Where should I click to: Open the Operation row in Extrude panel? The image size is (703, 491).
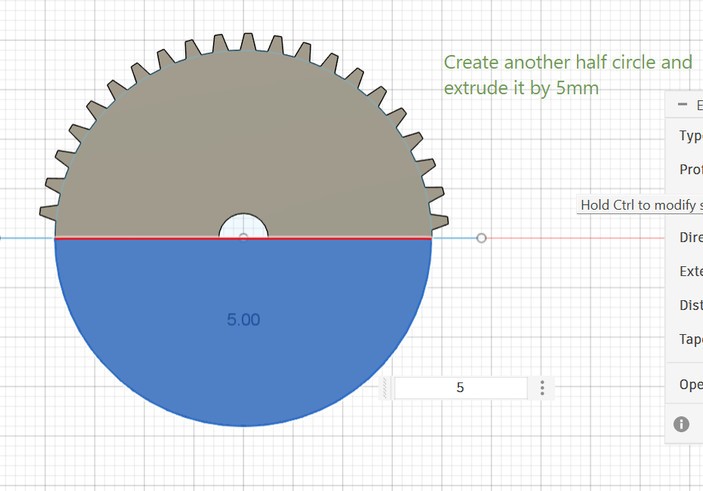[x=684, y=384]
